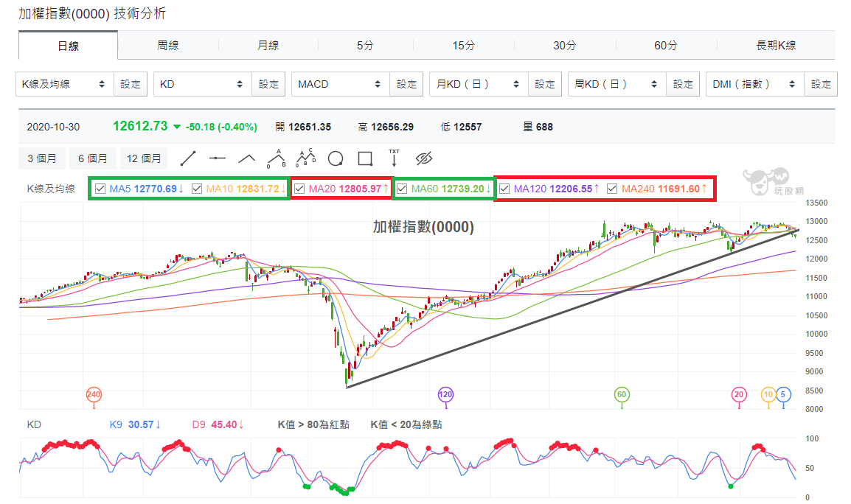This screenshot has height=504, width=851.
Task: Choose the A-B-C-D pattern tool
Action: tap(305, 158)
